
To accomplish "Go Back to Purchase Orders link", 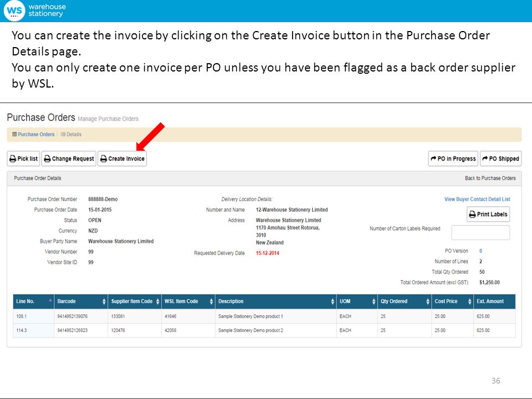I will (x=490, y=178).
